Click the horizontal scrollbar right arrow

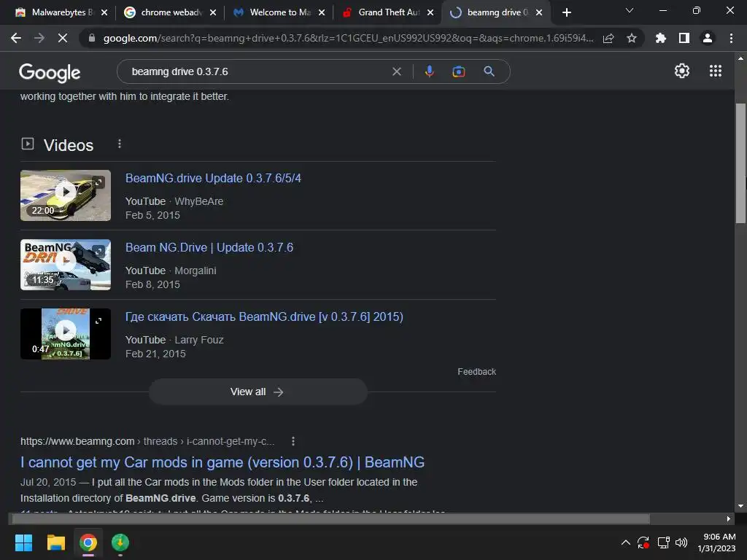(x=729, y=518)
